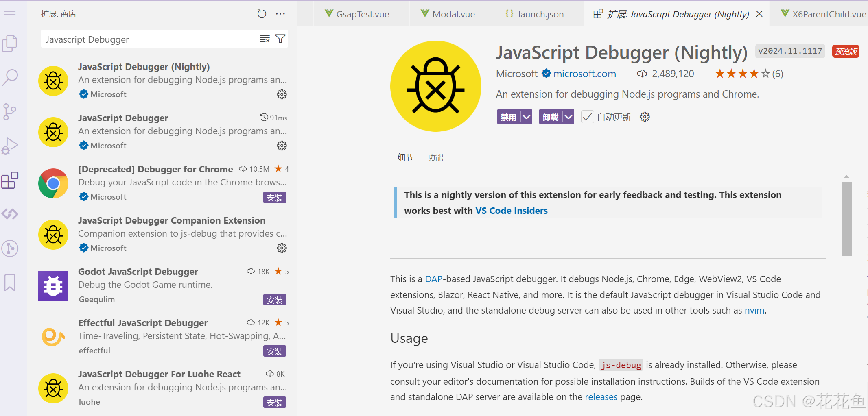Refresh the extensions store list
Viewport: 868px width, 416px height.
262,14
